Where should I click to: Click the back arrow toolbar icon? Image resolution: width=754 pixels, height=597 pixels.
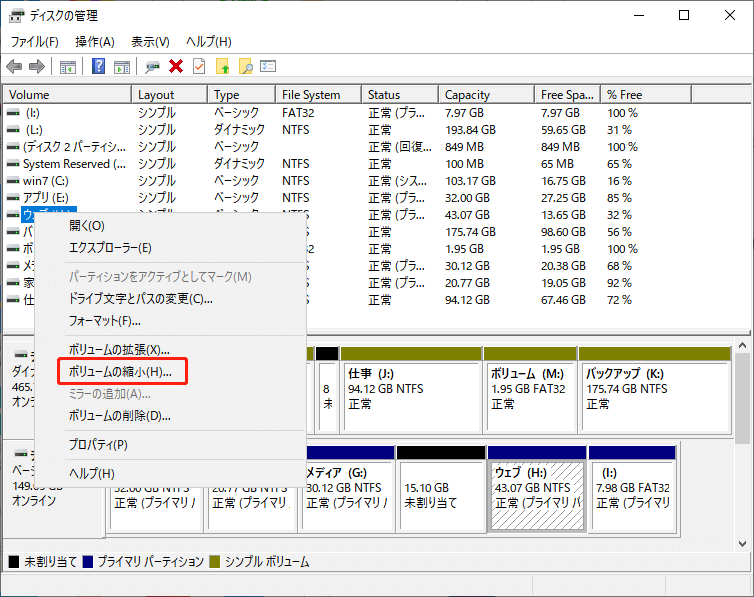[14, 67]
